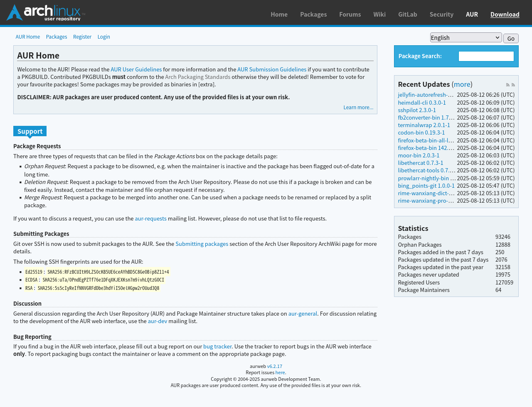Open the libethercat 0.7.3-1 package
The image size is (532, 407).
421,163
